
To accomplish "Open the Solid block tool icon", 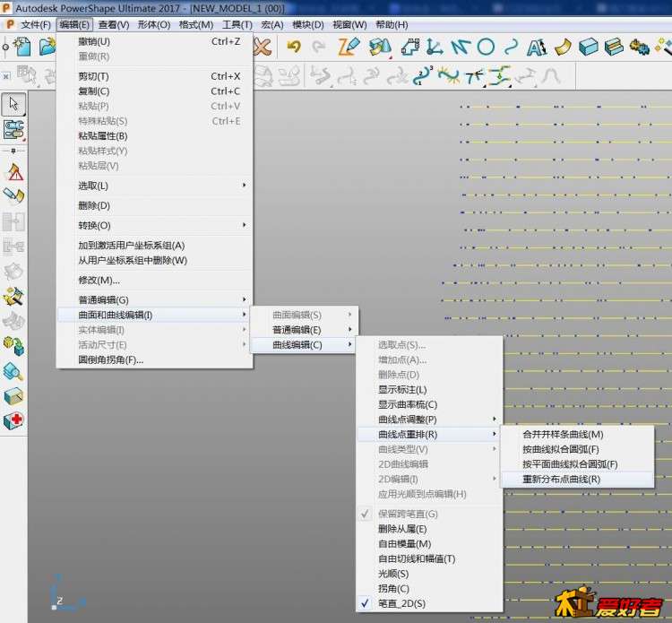I will (588, 47).
